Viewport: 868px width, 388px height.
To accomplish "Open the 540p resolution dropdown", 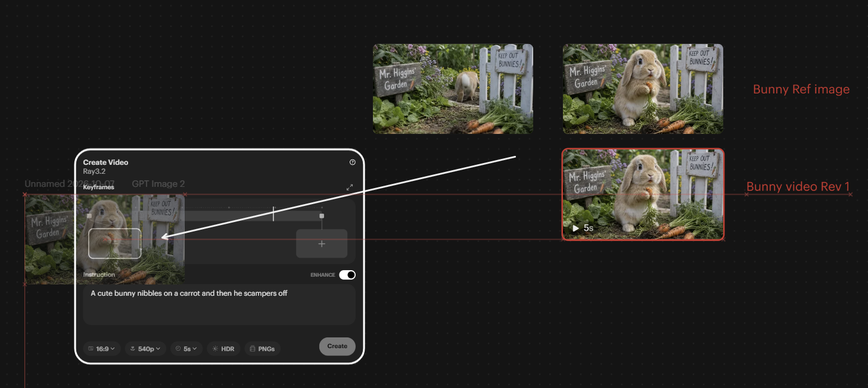I will tap(145, 349).
